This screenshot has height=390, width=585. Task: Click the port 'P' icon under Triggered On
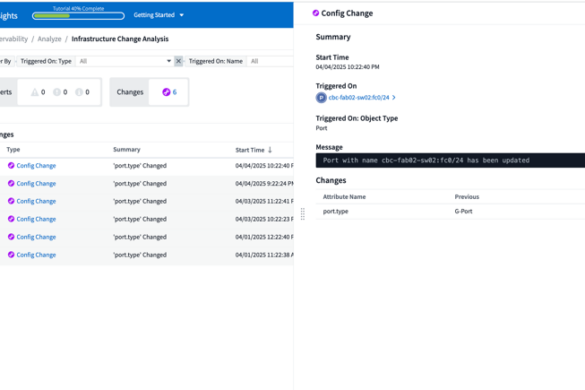321,98
